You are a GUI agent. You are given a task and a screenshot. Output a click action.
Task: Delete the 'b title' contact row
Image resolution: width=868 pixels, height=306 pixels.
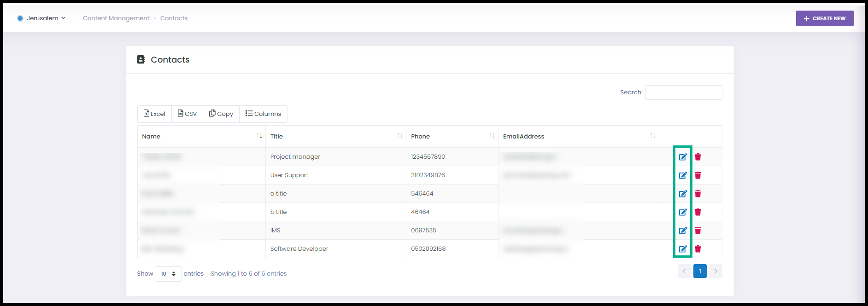[x=698, y=212]
